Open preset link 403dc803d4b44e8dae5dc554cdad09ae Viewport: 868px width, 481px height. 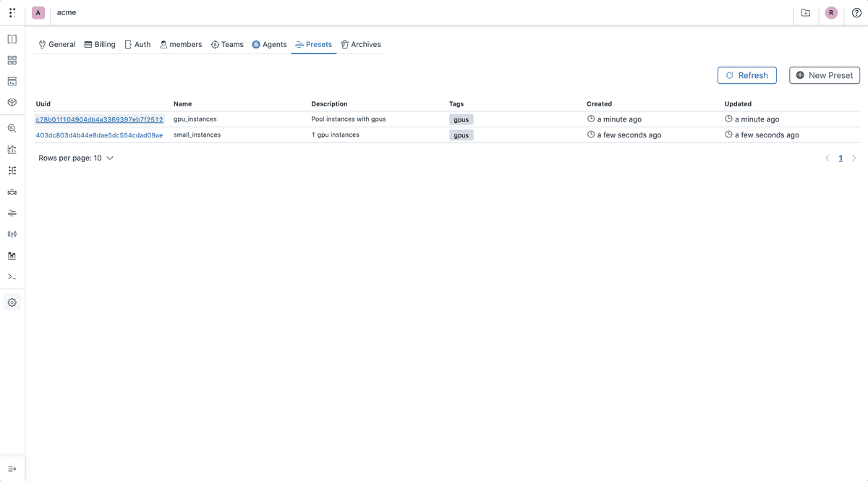pyautogui.click(x=100, y=135)
